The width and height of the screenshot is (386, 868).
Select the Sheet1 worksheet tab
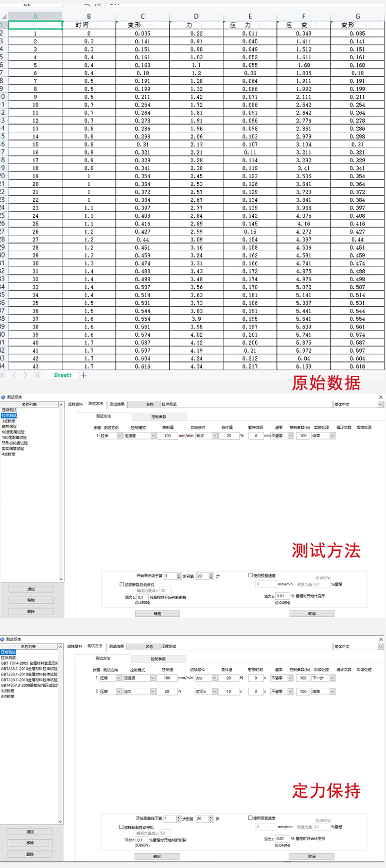[63, 375]
